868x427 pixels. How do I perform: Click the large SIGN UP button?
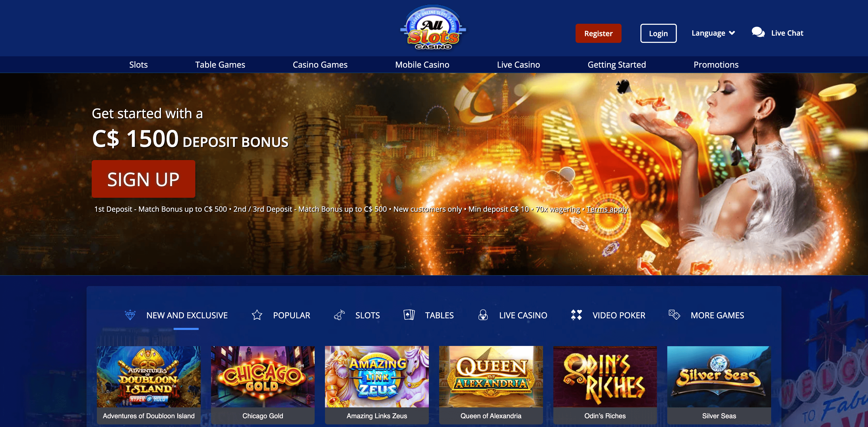click(143, 179)
